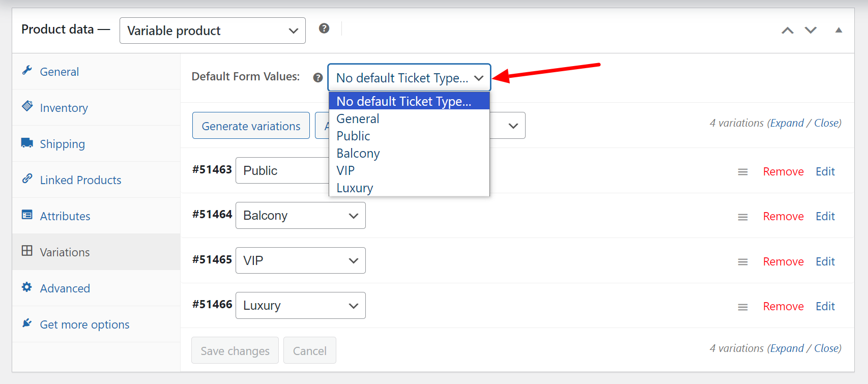Remove variation #51465
The width and height of the screenshot is (868, 384).
point(783,262)
